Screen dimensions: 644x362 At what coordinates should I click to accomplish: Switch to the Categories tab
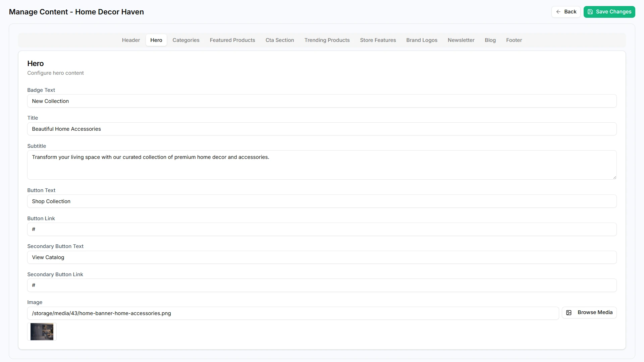186,40
